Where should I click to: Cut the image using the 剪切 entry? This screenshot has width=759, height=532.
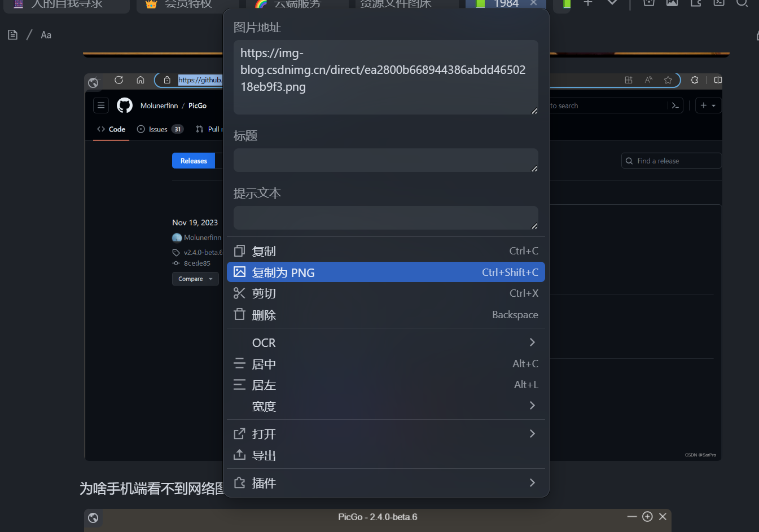point(385,293)
